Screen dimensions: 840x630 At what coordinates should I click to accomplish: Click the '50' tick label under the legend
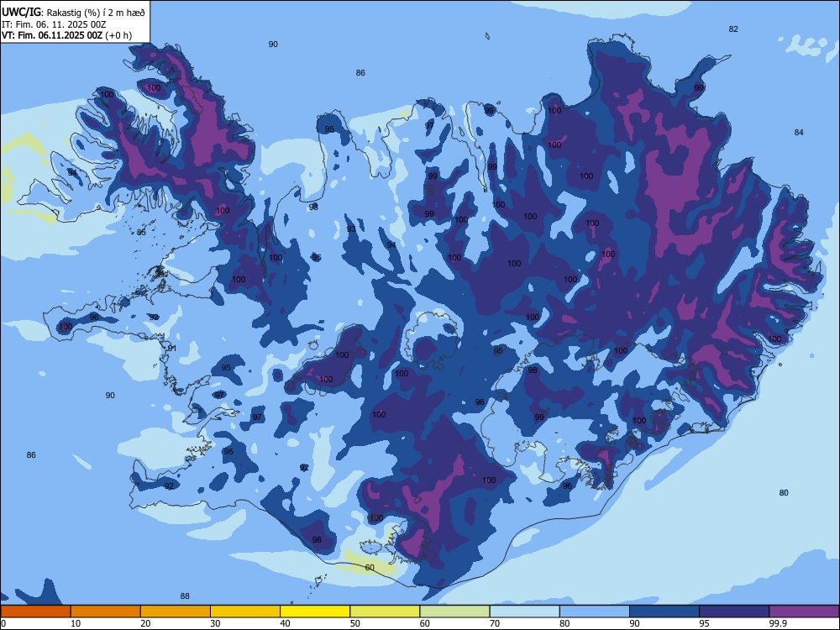tap(355, 623)
